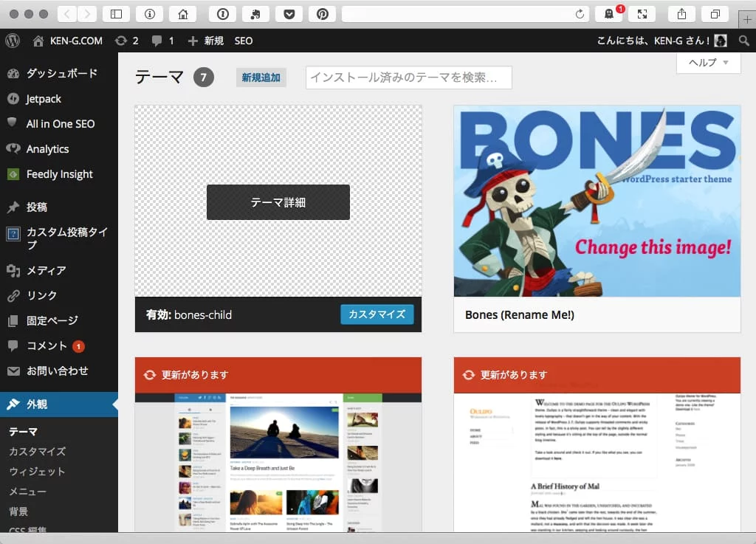Click the 新規追加 add new button
The image size is (756, 544).
coord(261,78)
